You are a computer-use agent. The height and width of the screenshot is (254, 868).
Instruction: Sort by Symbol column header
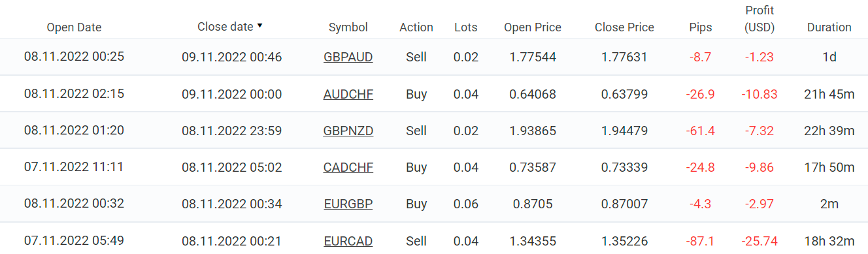[x=348, y=27]
